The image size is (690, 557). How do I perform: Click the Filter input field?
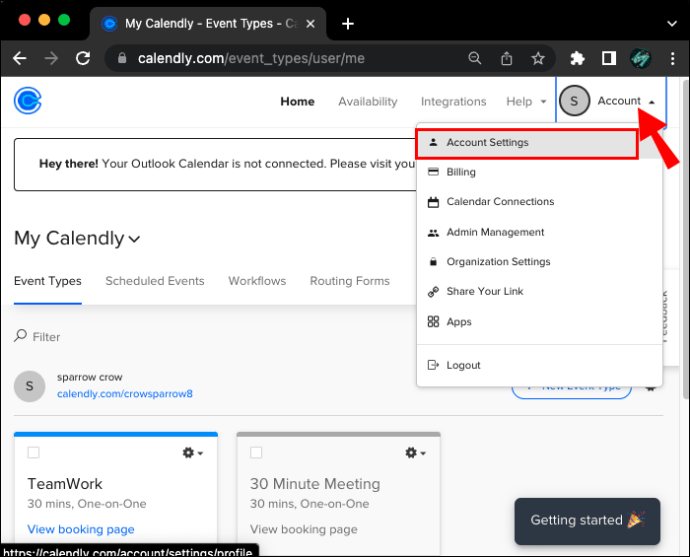(46, 337)
